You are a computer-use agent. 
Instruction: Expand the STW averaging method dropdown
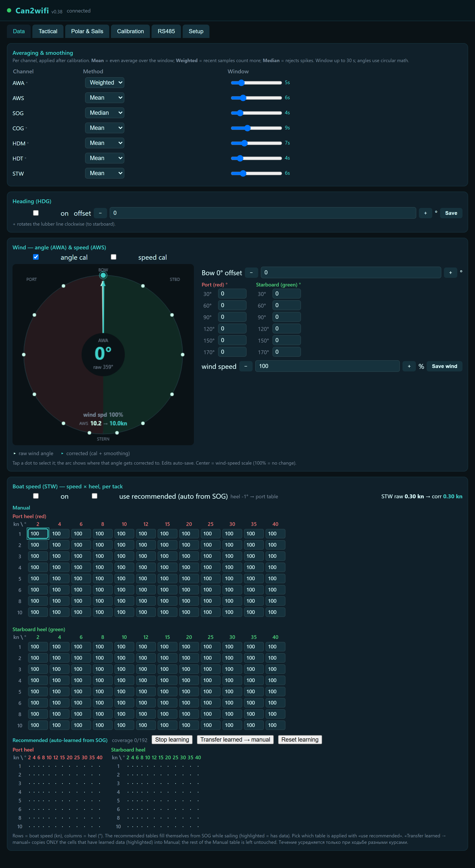[104, 173]
